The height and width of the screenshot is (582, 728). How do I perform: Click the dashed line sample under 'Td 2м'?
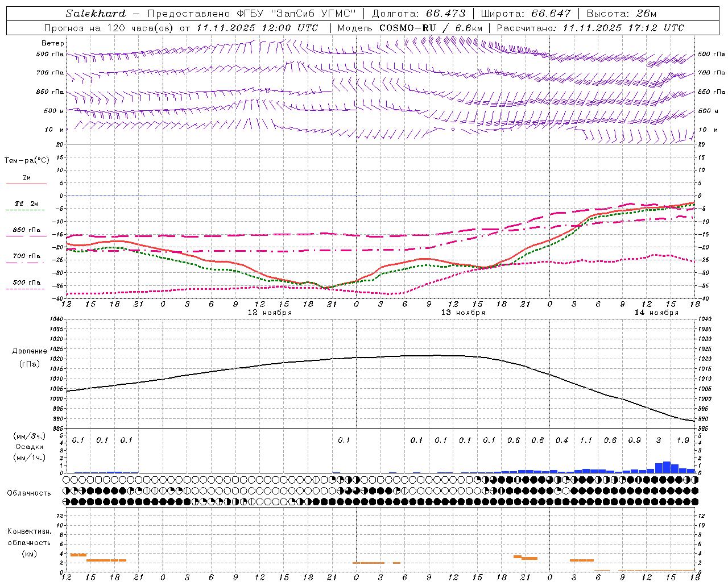[x=26, y=210]
